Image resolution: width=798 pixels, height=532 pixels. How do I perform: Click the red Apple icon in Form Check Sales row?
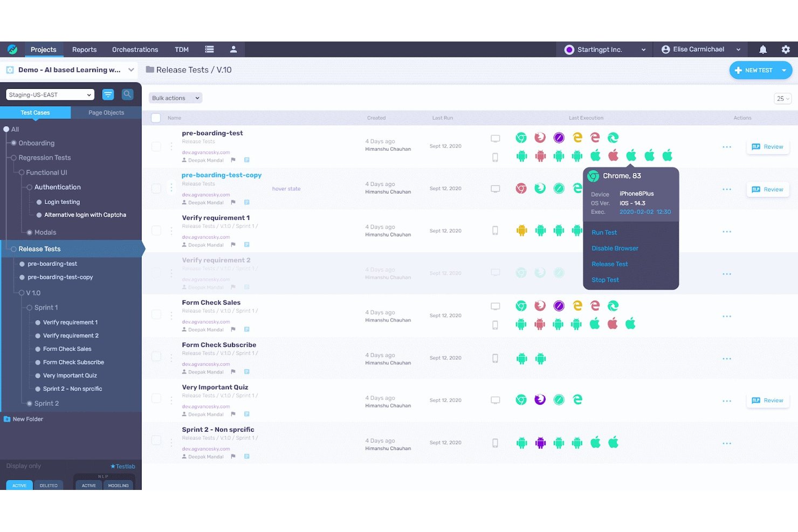613,323
